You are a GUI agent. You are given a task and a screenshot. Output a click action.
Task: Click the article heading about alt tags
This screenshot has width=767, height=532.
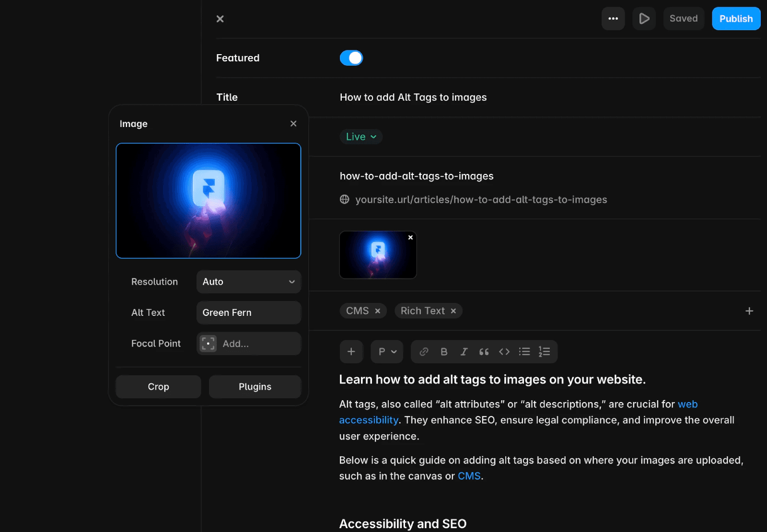(x=492, y=380)
